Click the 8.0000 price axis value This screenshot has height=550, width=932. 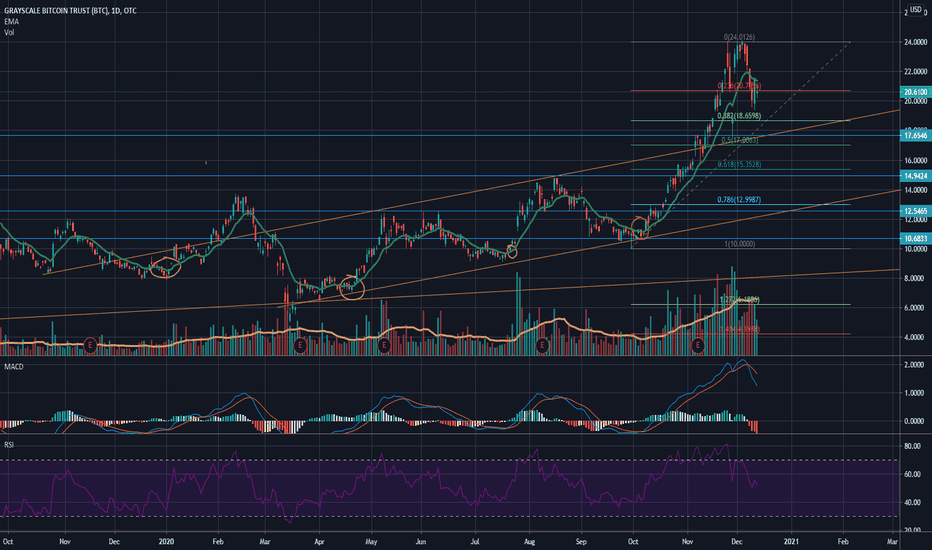click(915, 278)
